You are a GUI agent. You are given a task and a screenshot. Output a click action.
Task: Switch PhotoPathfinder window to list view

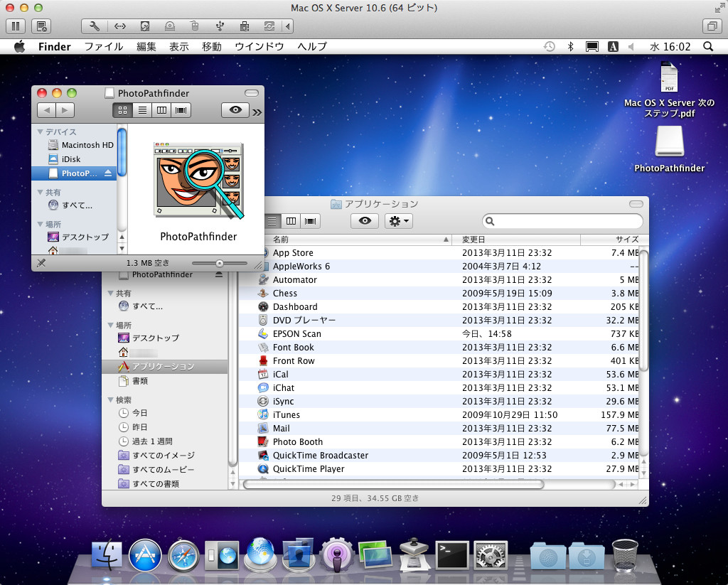point(142,110)
